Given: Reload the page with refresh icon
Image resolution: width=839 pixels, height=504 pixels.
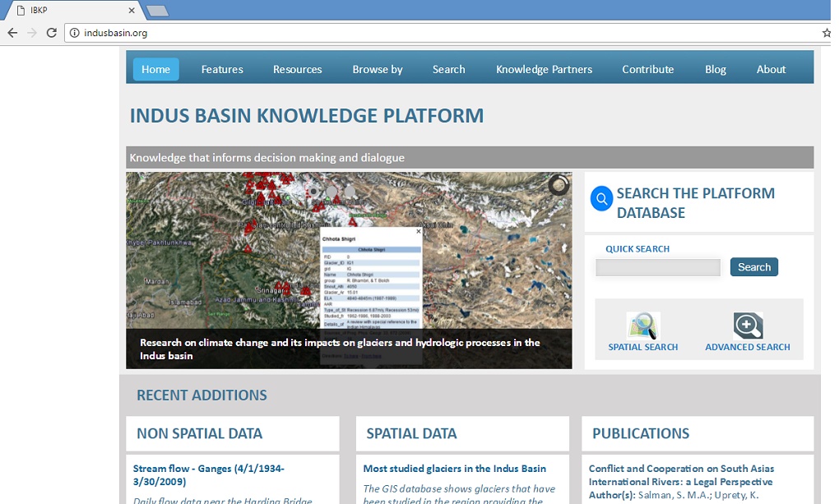Looking at the screenshot, I should point(51,33).
